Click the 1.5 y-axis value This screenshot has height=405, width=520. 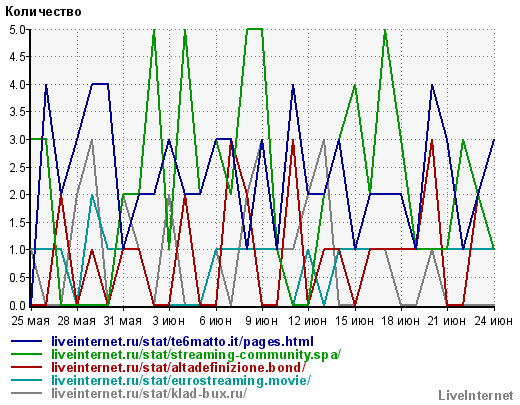[x=17, y=223]
